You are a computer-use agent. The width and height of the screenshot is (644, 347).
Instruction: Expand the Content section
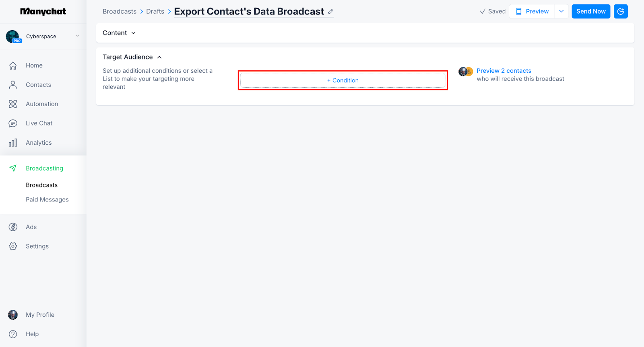120,33
